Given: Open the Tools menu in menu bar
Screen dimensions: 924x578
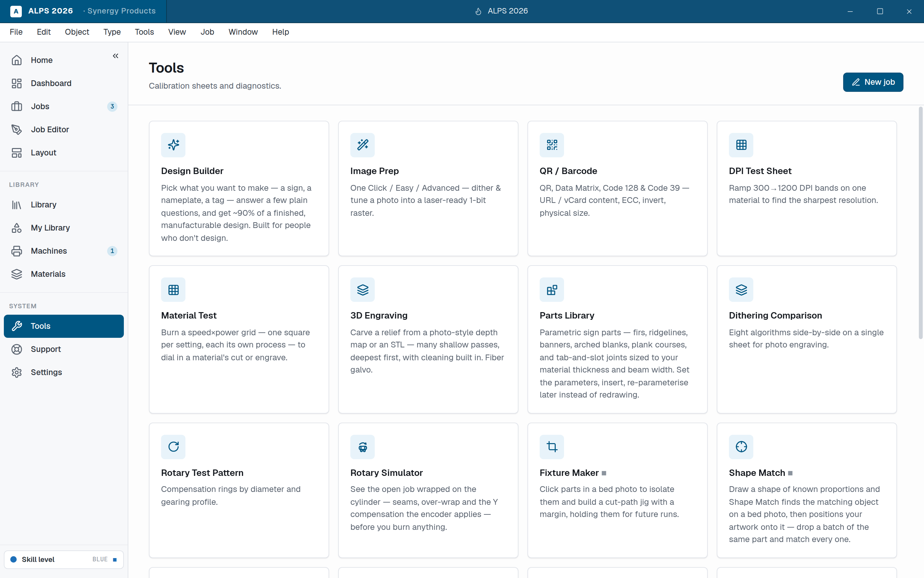Looking at the screenshot, I should point(144,32).
